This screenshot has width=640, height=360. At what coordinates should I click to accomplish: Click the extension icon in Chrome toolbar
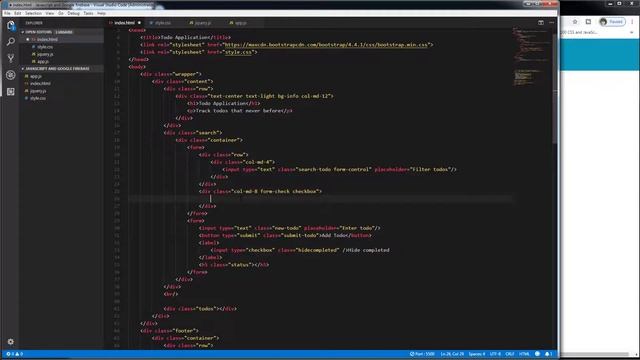pyautogui.click(x=588, y=22)
